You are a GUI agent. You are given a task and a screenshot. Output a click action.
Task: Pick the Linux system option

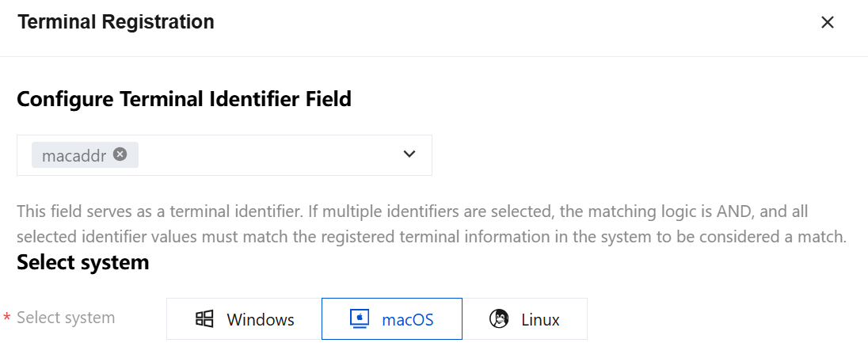524,318
